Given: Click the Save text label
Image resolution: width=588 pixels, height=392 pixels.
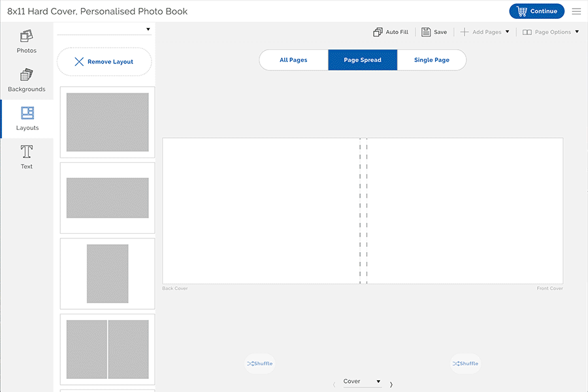Looking at the screenshot, I should (440, 32).
